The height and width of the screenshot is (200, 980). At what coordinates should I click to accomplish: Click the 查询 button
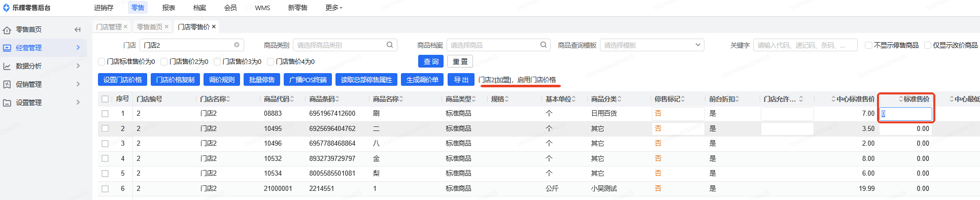[431, 61]
